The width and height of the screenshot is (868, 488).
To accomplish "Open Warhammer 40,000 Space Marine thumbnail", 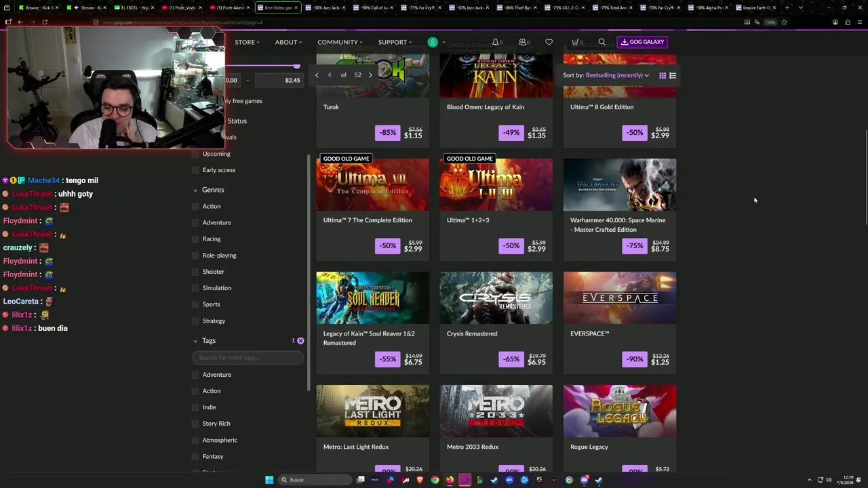I will click(x=620, y=184).
